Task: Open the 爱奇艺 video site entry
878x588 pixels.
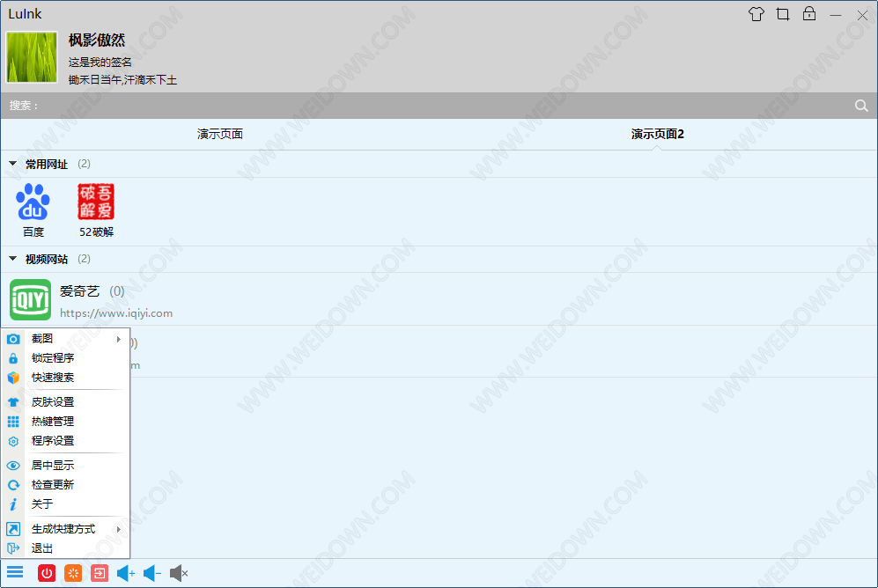Action: [x=439, y=299]
